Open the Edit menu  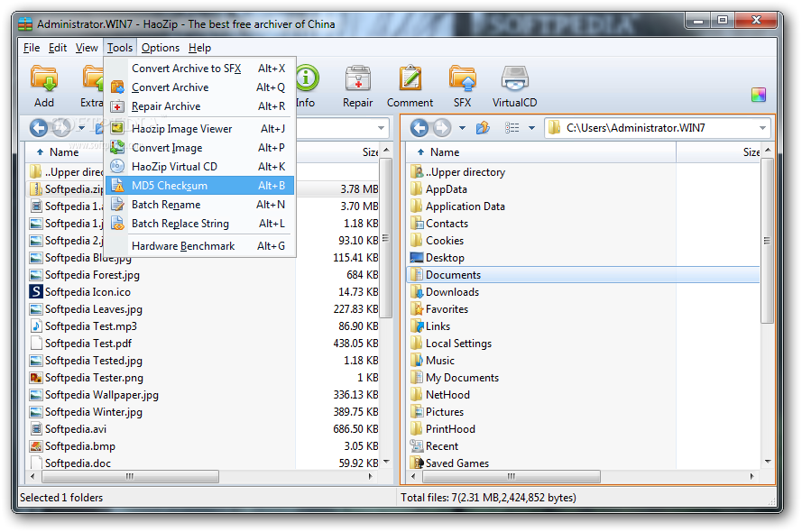coord(58,48)
